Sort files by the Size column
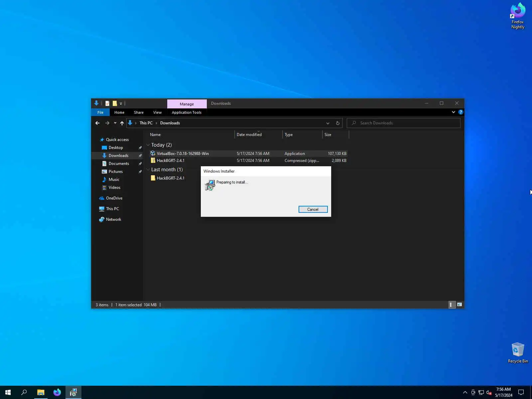The image size is (532, 399). 335,135
